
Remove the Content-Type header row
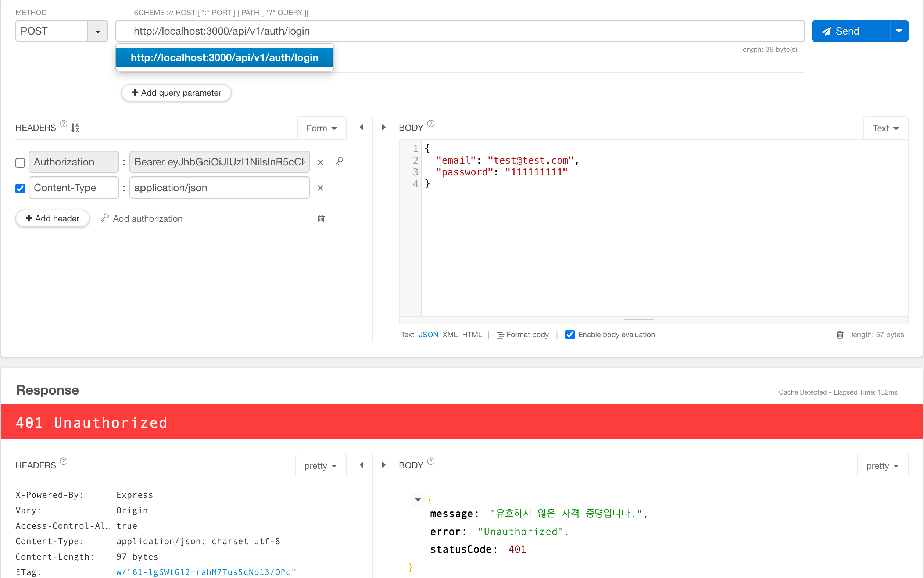click(x=320, y=188)
